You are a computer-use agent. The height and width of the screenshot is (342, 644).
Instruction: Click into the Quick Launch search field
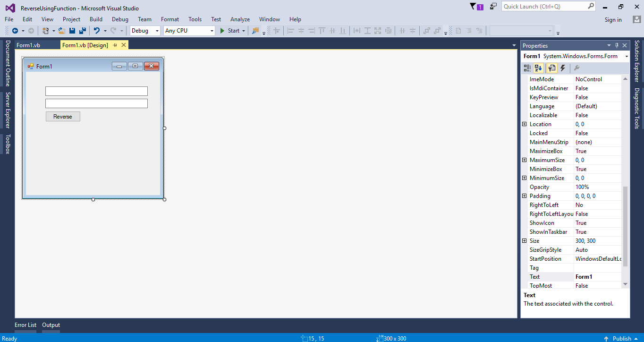pos(544,6)
